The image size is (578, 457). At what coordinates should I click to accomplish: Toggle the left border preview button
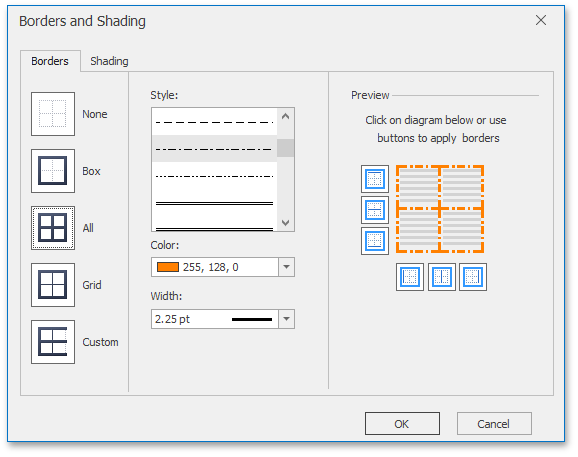[410, 277]
